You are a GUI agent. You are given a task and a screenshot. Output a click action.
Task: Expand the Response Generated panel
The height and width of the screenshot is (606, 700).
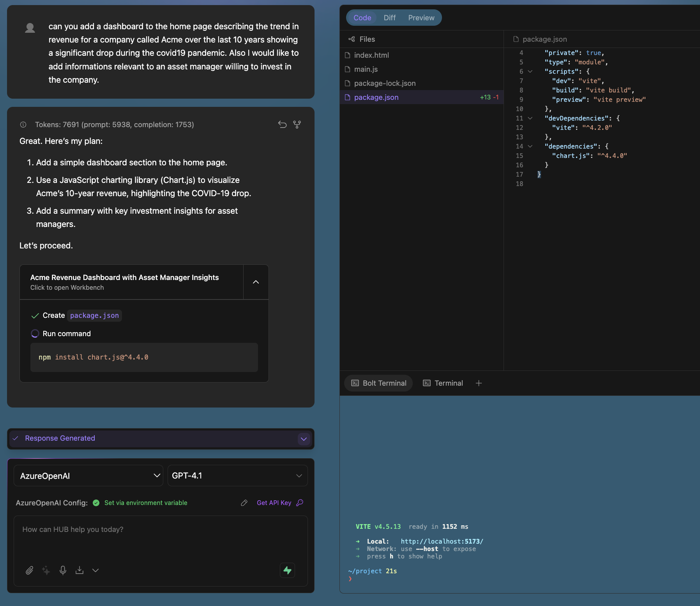click(x=304, y=439)
